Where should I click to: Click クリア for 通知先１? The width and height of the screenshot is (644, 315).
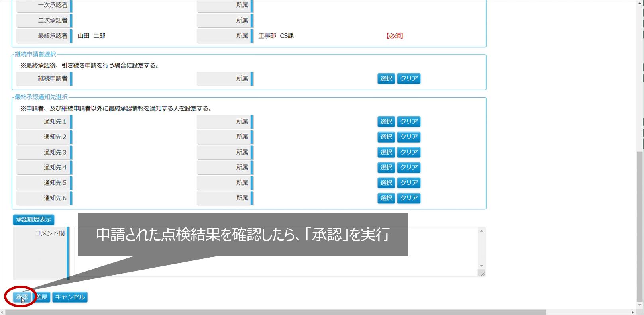(408, 121)
